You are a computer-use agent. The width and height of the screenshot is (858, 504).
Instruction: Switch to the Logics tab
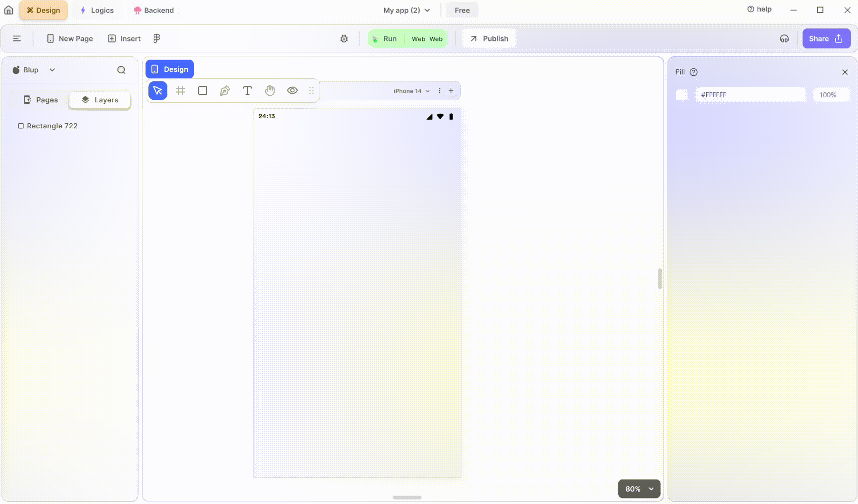tap(97, 10)
